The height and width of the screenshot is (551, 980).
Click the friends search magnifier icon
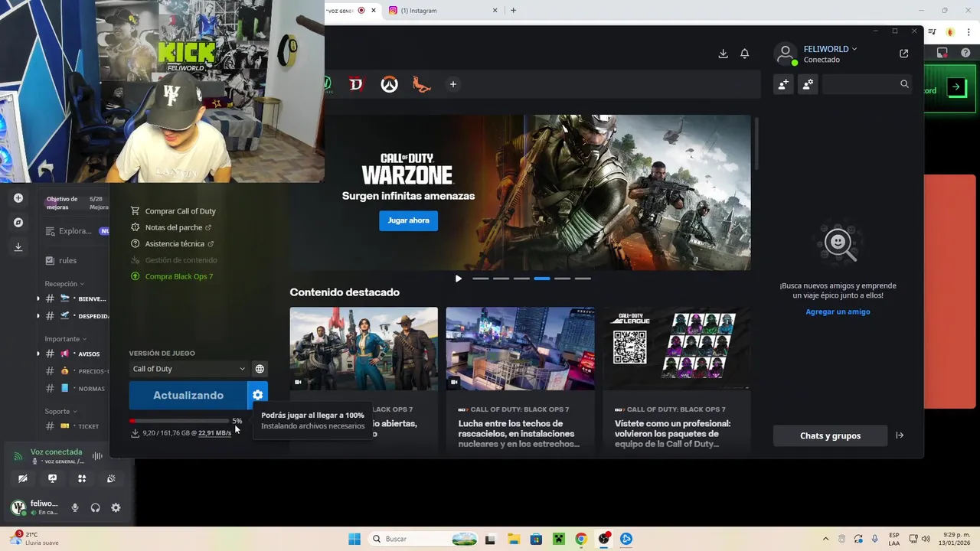coord(904,84)
